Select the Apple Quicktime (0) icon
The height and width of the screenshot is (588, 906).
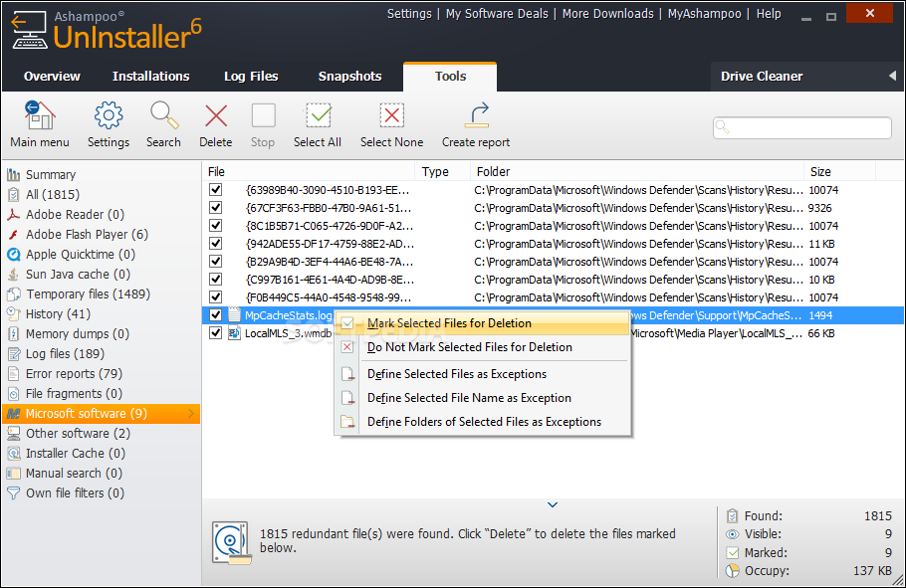point(13,254)
